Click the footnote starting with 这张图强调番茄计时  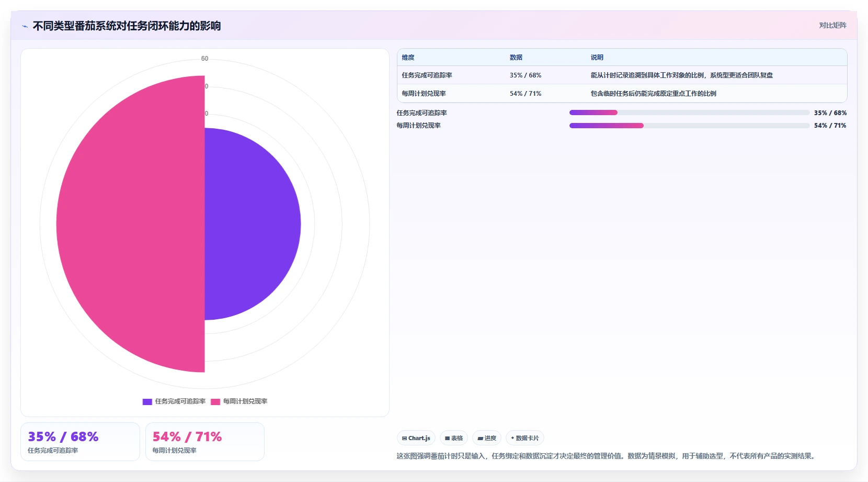pyautogui.click(x=607, y=456)
